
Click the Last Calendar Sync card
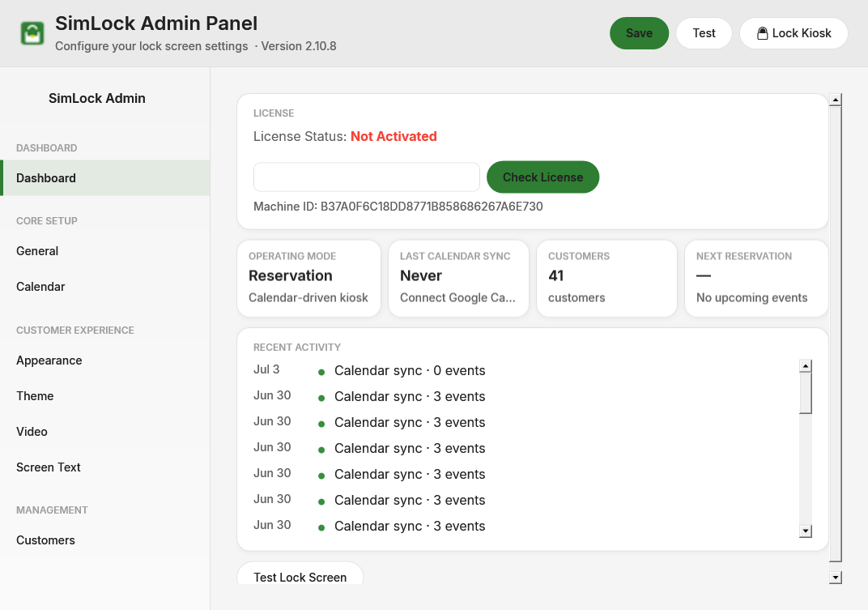(458, 278)
